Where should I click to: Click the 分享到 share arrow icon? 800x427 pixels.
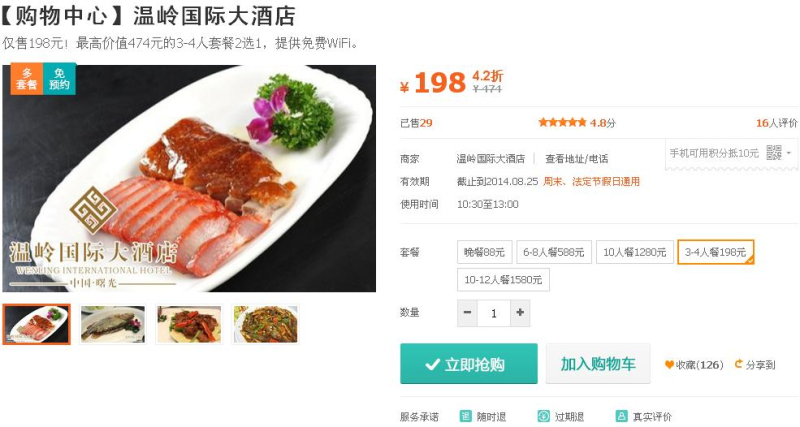pyautogui.click(x=738, y=364)
